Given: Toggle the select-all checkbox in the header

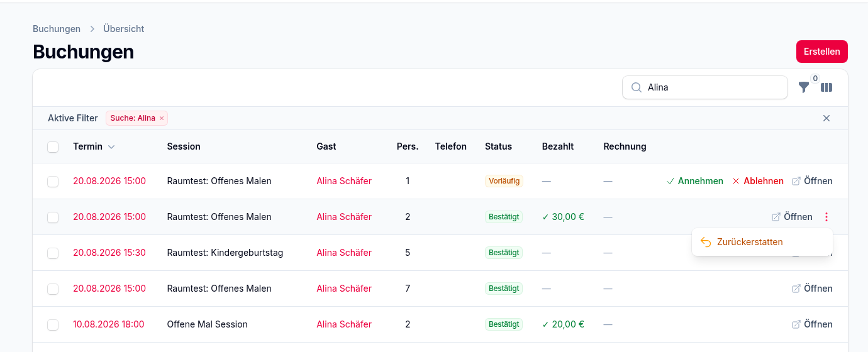Looking at the screenshot, I should [53, 146].
